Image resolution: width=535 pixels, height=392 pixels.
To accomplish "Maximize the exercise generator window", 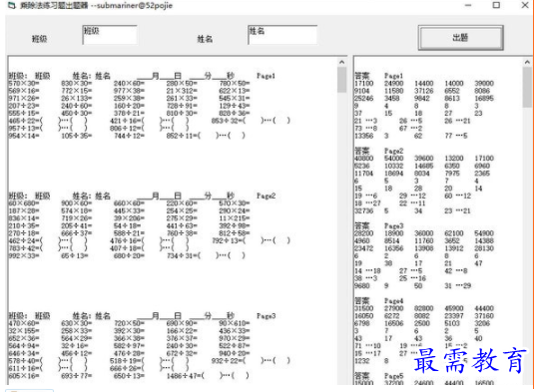I will pos(496,5).
